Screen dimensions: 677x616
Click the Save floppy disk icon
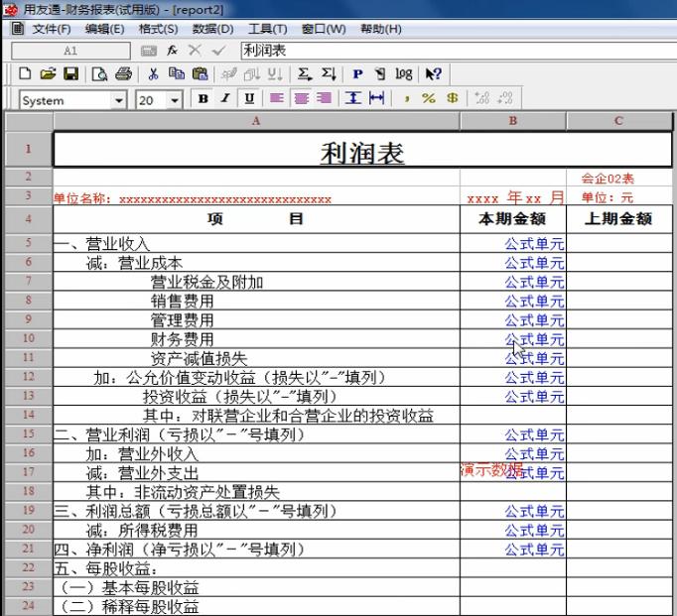71,73
